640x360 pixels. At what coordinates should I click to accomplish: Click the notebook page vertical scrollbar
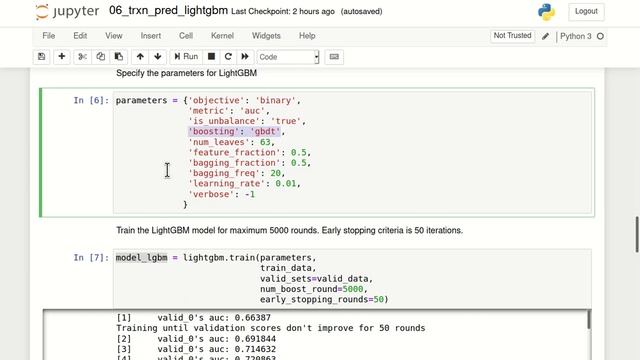pos(637,235)
